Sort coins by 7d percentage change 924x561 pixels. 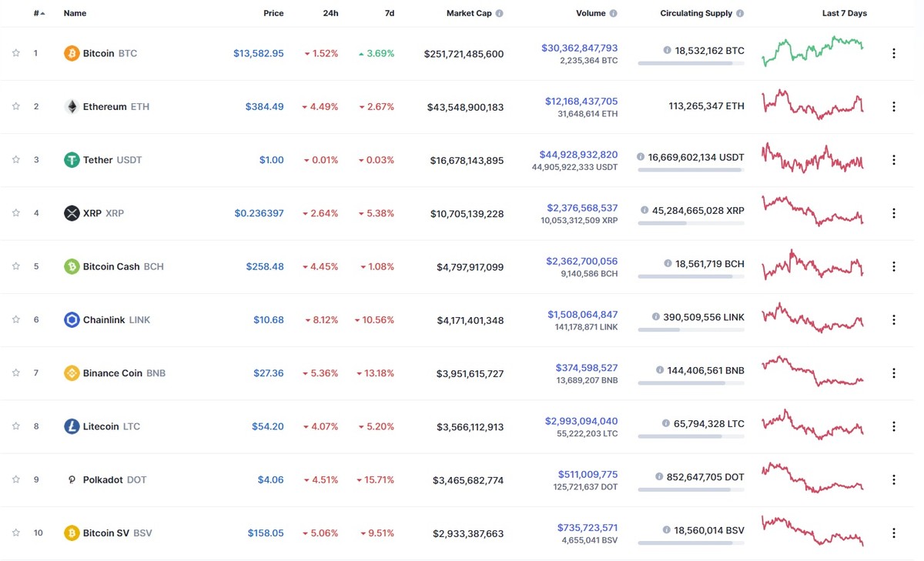(x=389, y=13)
